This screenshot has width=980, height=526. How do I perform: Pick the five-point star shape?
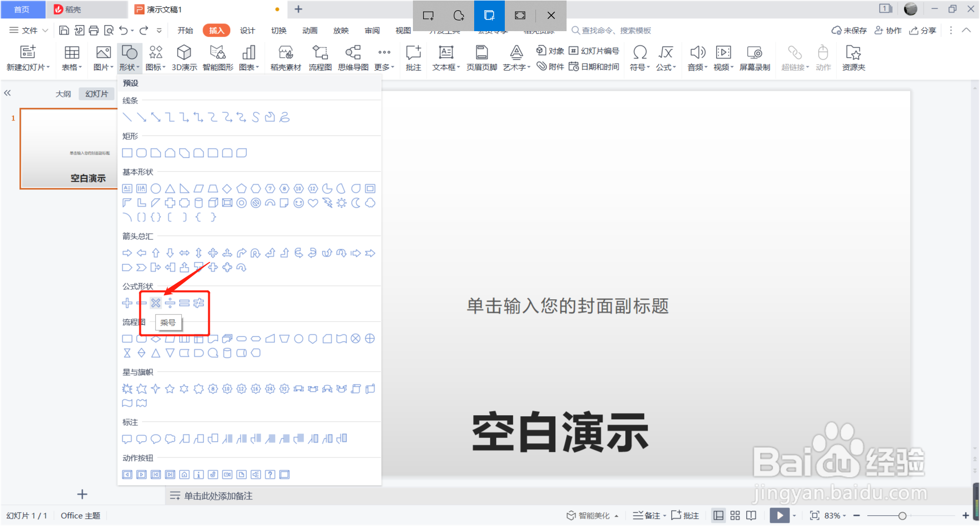click(170, 389)
